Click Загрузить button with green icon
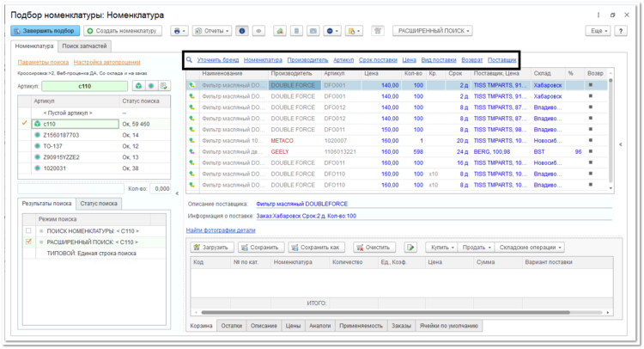Image resolution: width=644 pixels, height=349 pixels. (x=212, y=248)
